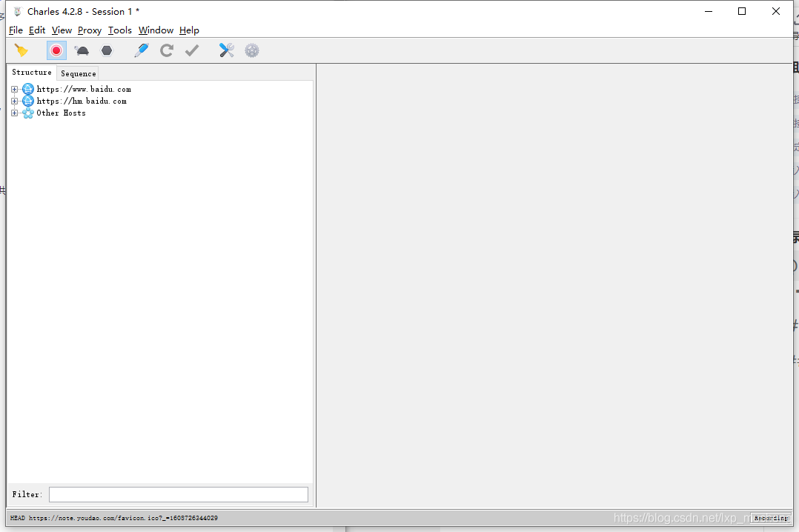Image resolution: width=799 pixels, height=532 pixels.
Task: Click the Charles app icon in title bar
Action: coord(17,11)
